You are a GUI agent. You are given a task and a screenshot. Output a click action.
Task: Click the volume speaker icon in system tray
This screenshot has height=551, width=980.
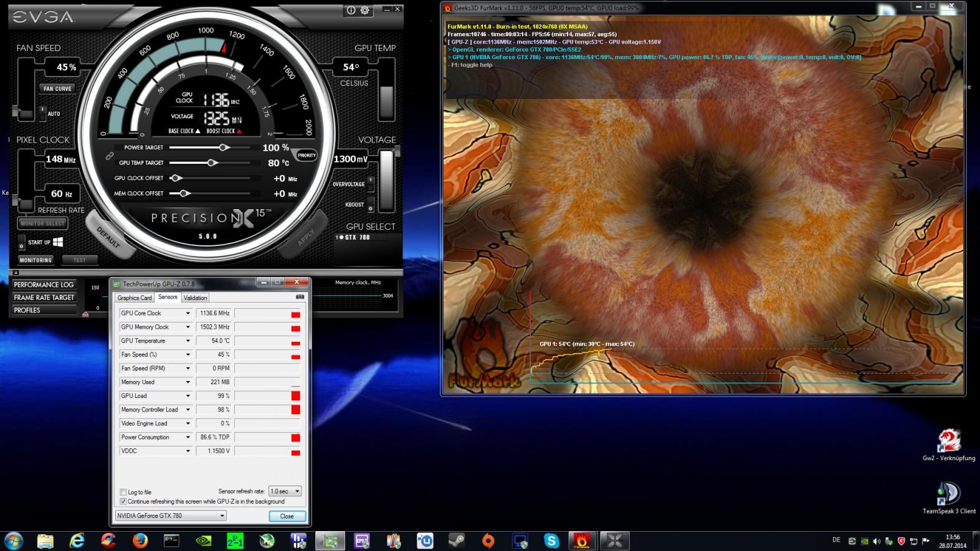[x=877, y=541]
